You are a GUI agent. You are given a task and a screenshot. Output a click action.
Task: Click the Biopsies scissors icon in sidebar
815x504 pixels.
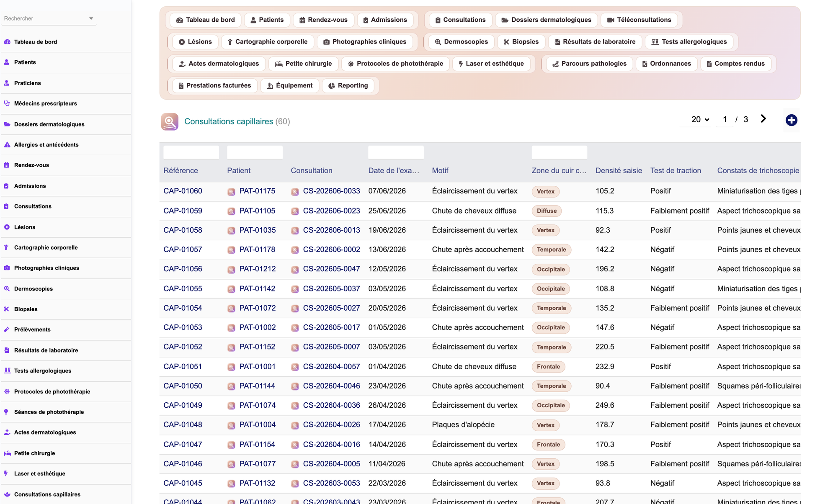7,309
